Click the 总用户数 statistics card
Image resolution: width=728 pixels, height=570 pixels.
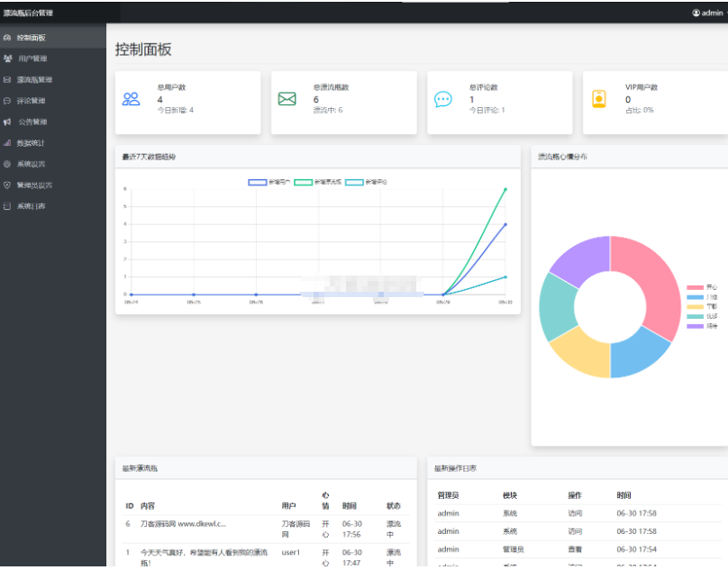187,103
